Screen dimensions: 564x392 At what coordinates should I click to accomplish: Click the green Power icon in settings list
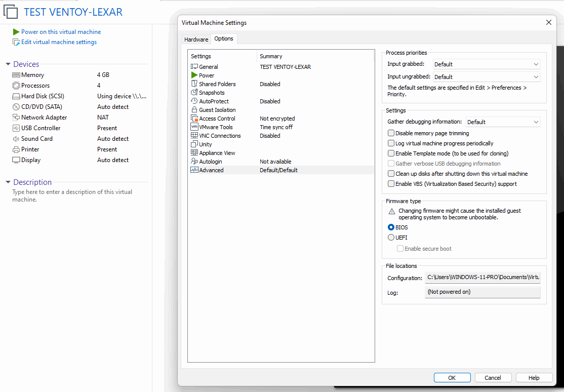(x=194, y=75)
